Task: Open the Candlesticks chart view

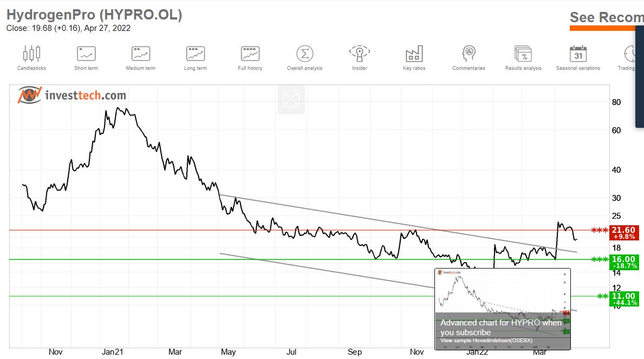Action: (31, 58)
